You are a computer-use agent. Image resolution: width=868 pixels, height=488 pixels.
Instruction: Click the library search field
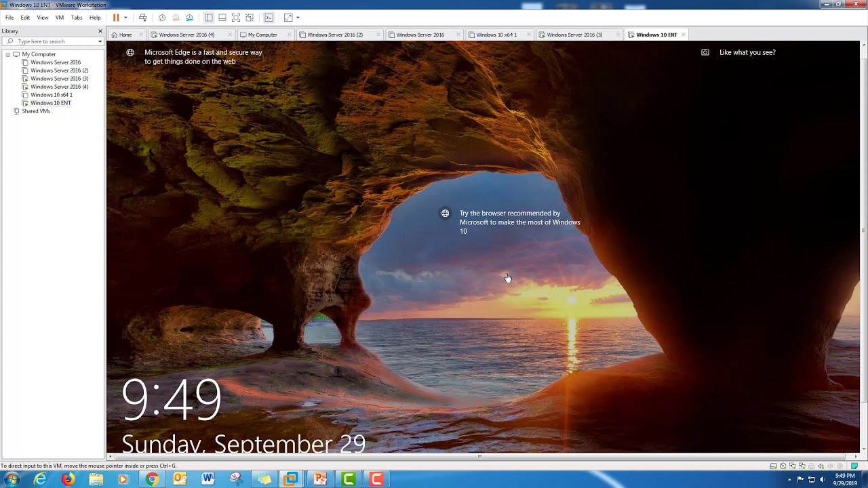click(x=53, y=41)
